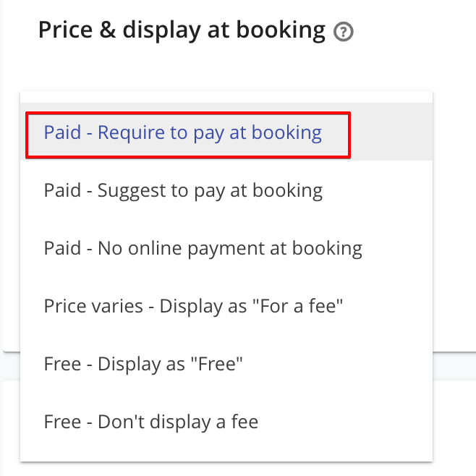The height and width of the screenshot is (476, 476).
Task: Show tooltip via help icon beside heading
Action: [x=343, y=32]
